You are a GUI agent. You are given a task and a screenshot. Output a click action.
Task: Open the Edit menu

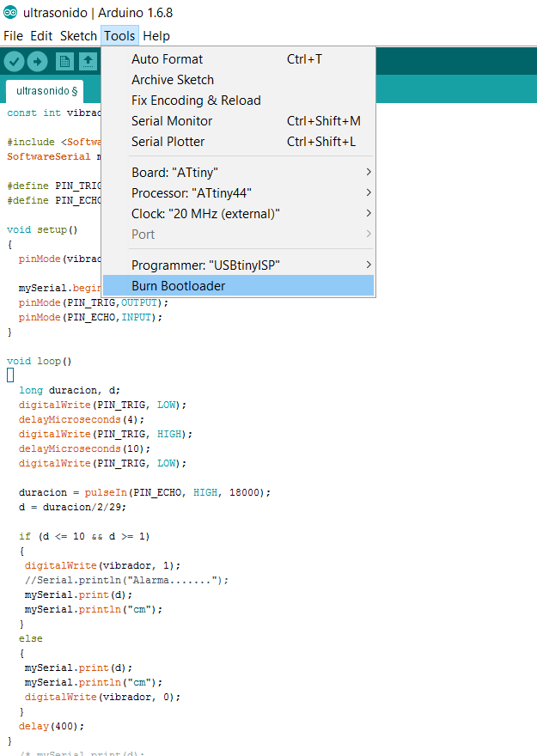pos(41,36)
